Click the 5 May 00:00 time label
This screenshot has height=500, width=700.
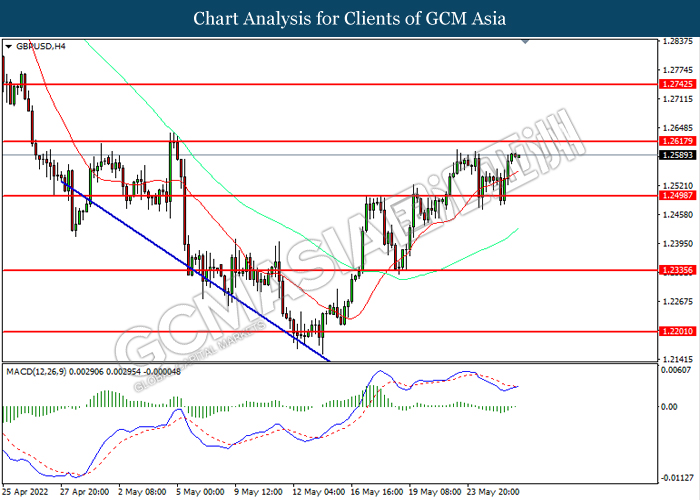point(200,492)
